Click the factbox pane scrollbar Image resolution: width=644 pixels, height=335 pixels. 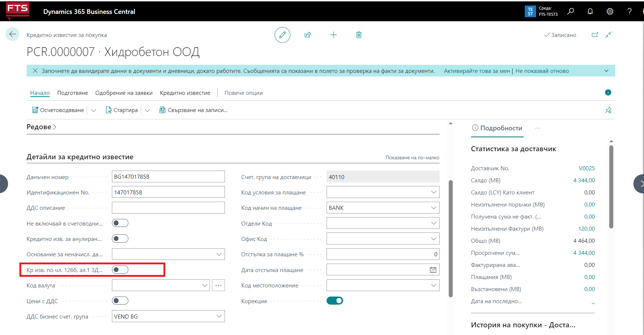pos(611,187)
